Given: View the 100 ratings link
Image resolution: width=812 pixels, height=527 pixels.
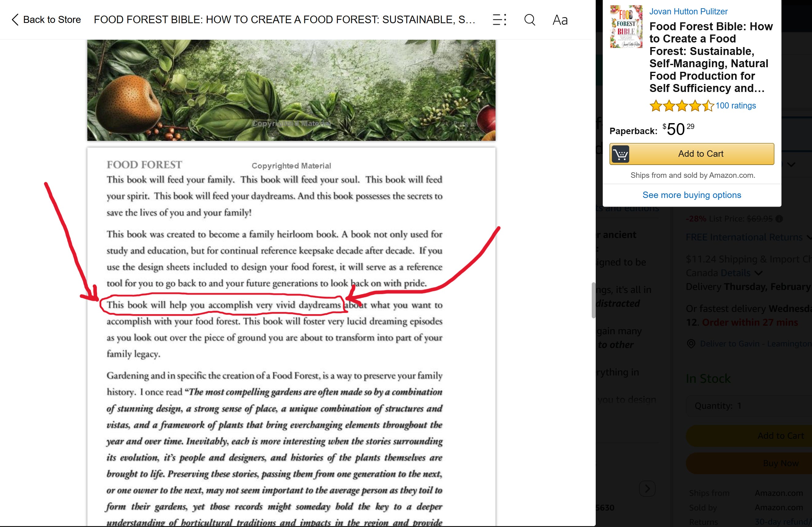Looking at the screenshot, I should pyautogui.click(x=735, y=106).
